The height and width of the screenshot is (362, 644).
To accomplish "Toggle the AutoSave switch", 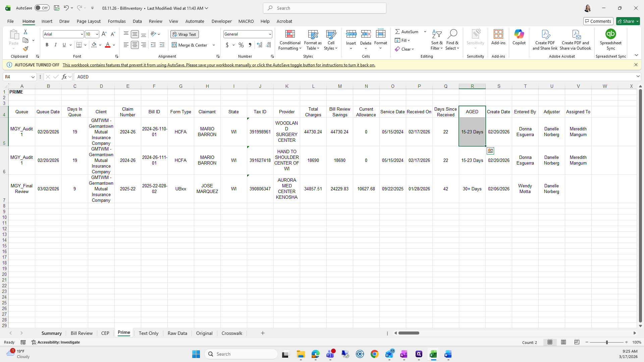I will click(42, 8).
